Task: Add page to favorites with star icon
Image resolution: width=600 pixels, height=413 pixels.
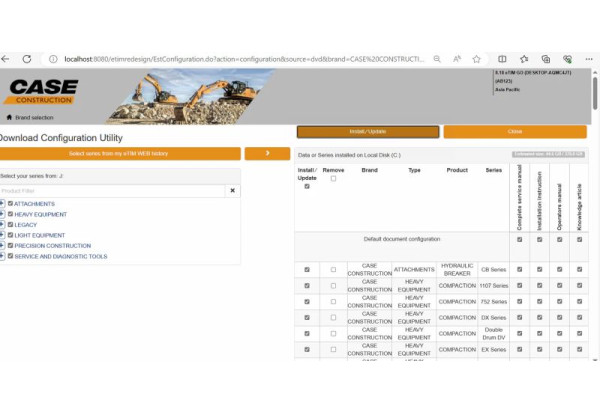Action: [x=478, y=59]
